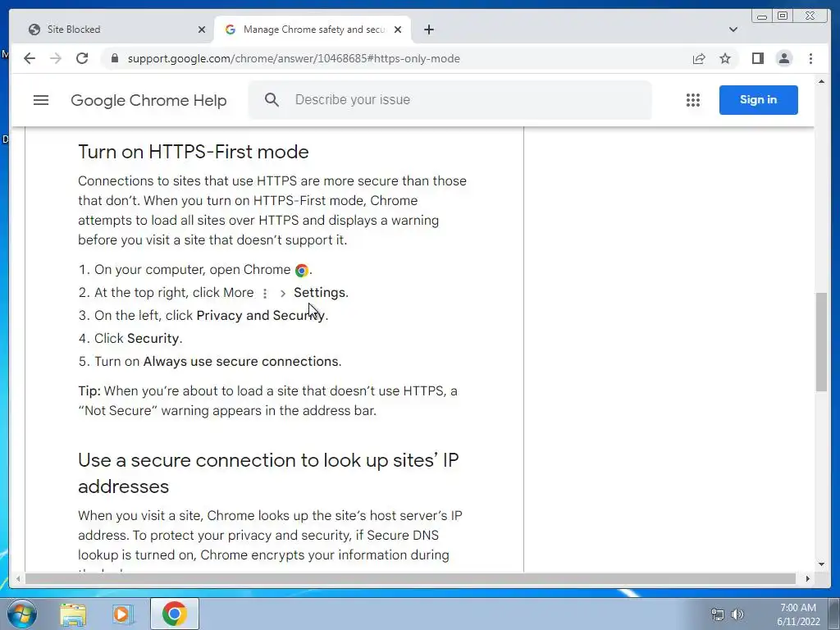
Task: Launch Windows Media Player from taskbar
Action: click(x=123, y=614)
